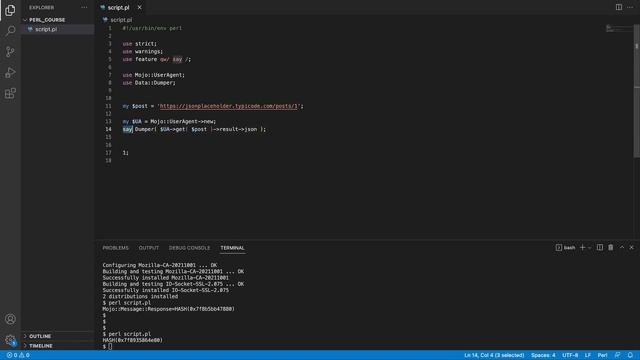Click line number 14 in gutter
Screen dimensions: 640x360
click(x=108, y=129)
